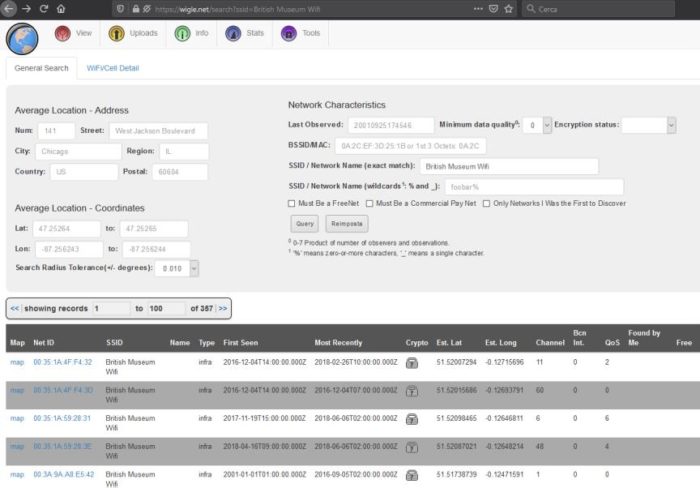Go to browser home page
This screenshot has width=700, height=488.
(x=61, y=8)
